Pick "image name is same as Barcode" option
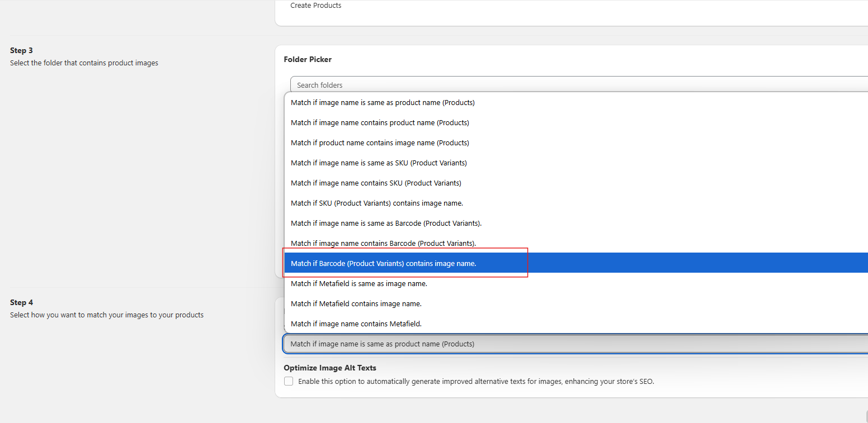The width and height of the screenshot is (868, 423). [386, 224]
